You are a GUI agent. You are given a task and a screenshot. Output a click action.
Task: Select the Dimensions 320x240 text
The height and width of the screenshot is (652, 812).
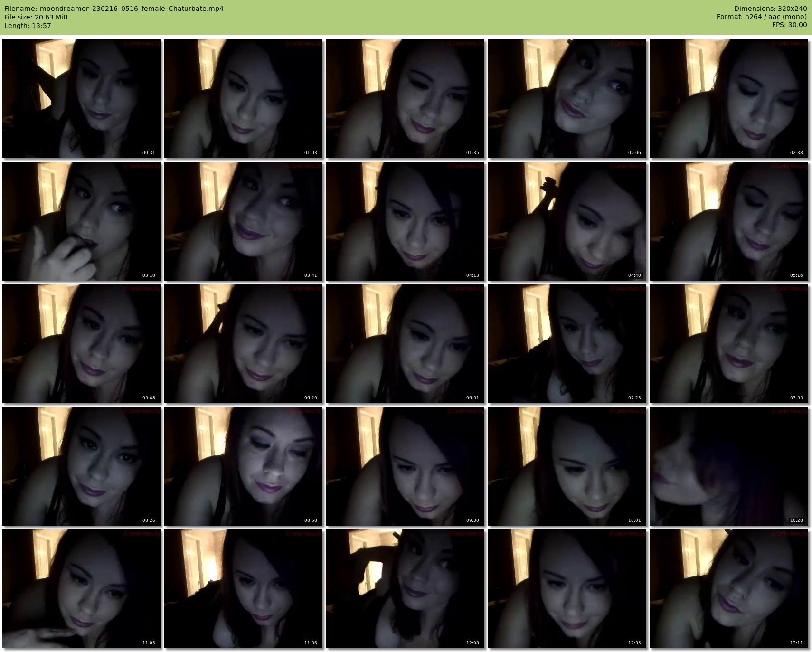770,9
